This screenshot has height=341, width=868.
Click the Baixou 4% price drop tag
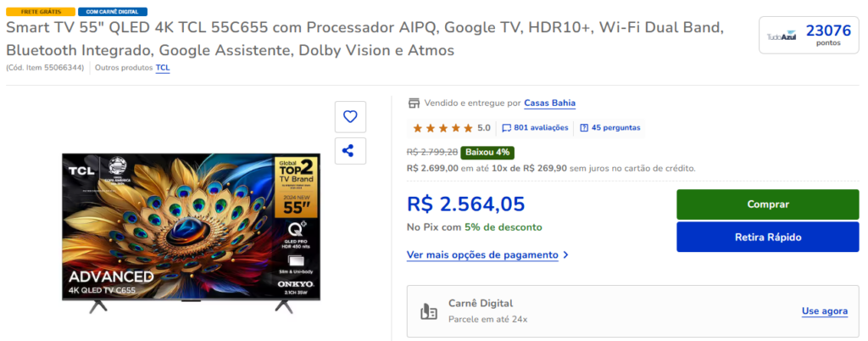click(487, 152)
